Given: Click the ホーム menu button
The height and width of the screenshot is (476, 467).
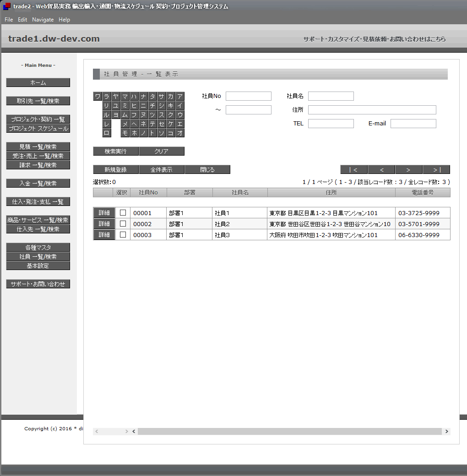Looking at the screenshot, I should pos(38,82).
